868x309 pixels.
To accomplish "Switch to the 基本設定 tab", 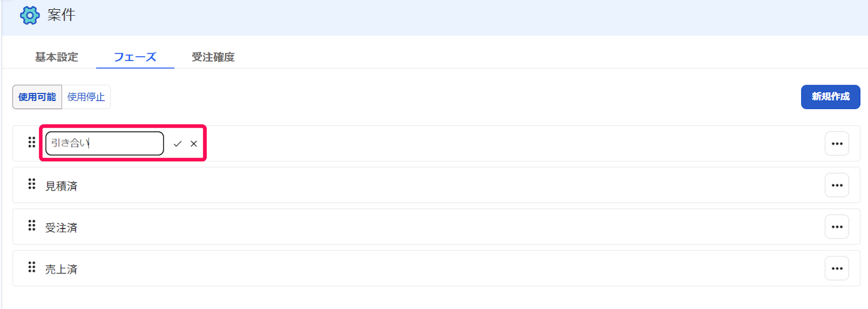I will pyautogui.click(x=56, y=57).
